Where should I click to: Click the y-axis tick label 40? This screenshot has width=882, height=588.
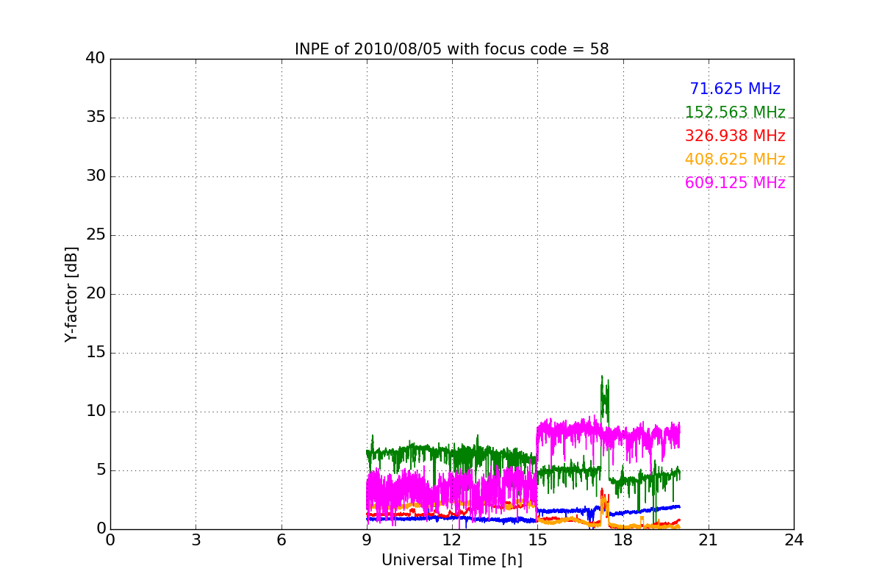click(96, 59)
